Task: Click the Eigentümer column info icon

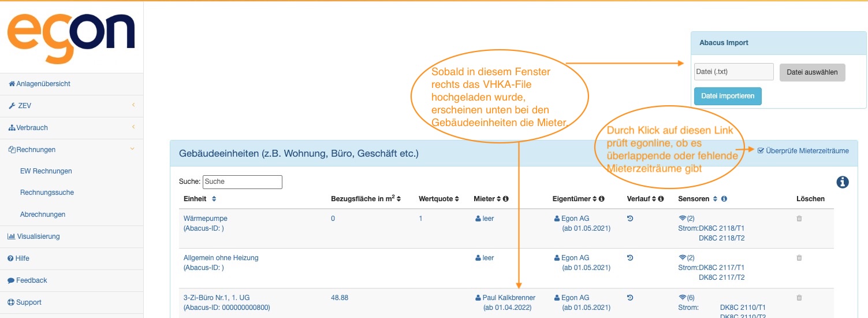Action: coord(601,199)
